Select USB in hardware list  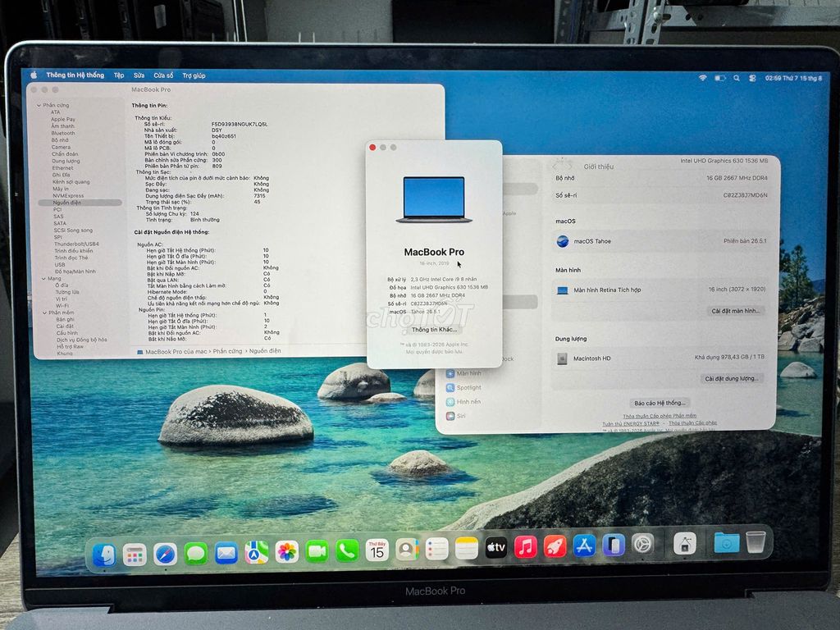click(59, 265)
